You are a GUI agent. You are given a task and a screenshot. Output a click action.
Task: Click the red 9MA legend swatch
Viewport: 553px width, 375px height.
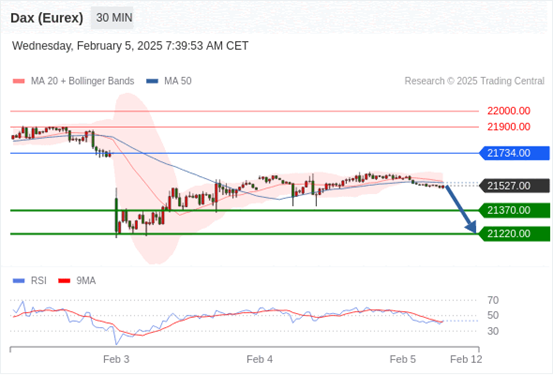point(64,281)
